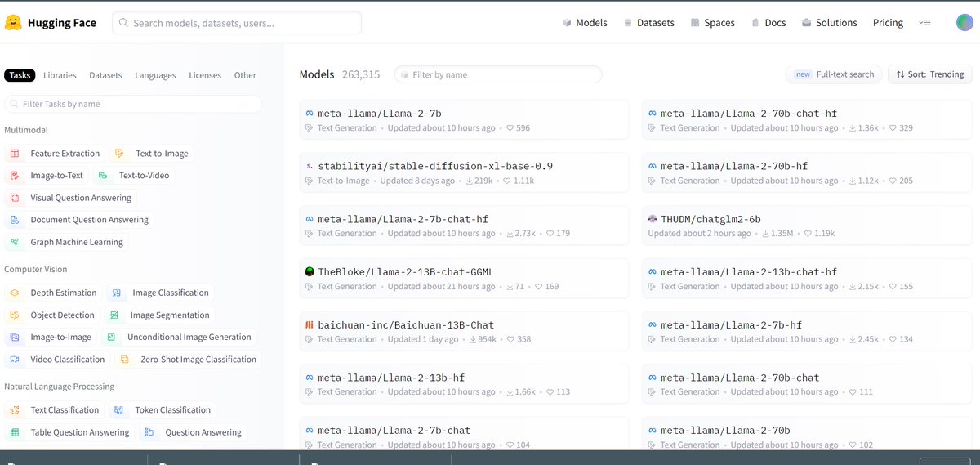
Task: Switch to the Licenses filter tab
Action: 205,75
